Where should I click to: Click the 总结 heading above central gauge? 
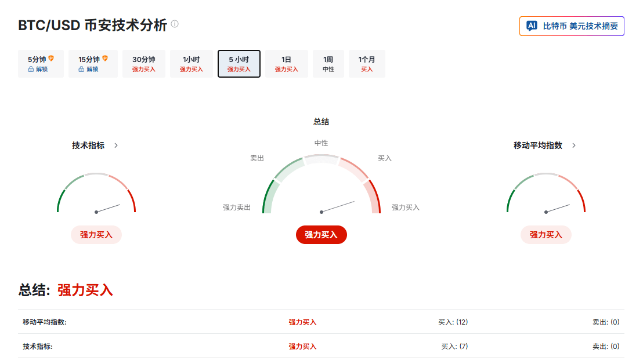click(x=321, y=122)
